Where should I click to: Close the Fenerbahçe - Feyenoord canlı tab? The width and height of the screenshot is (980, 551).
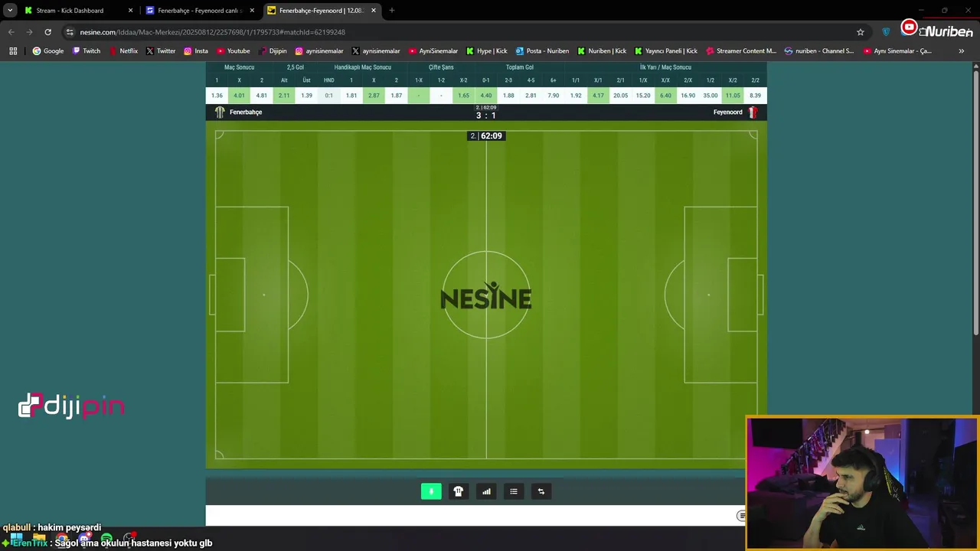click(252, 11)
